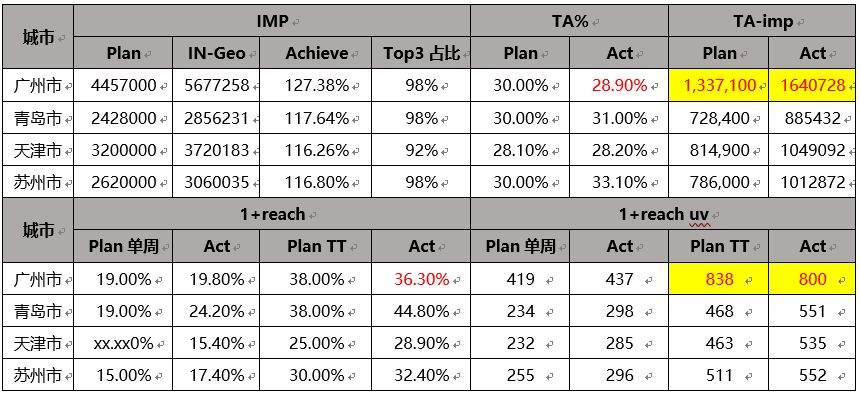Select the 1+reach uv header cell

[663, 214]
